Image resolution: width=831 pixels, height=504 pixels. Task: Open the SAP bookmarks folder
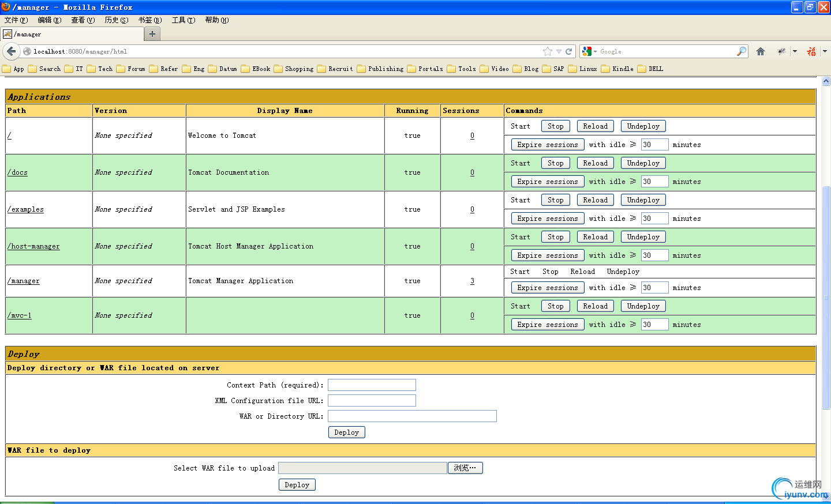pos(553,69)
